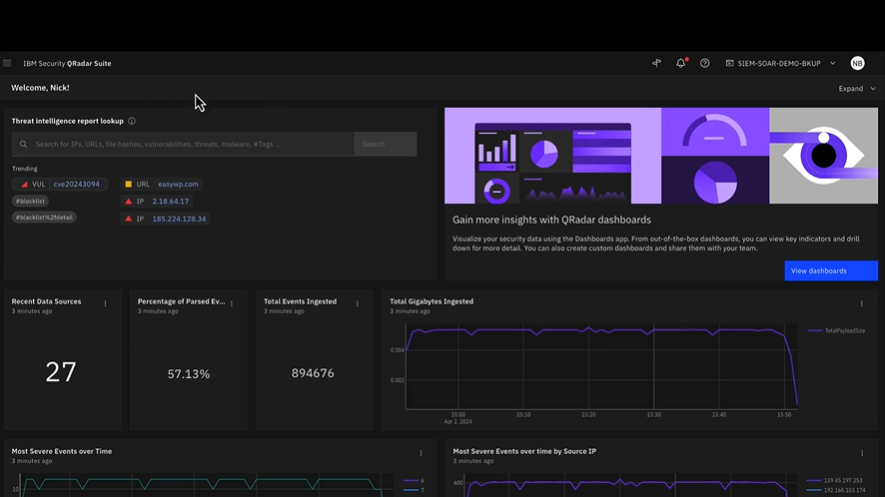Open the notifications bell
The height and width of the screenshot is (497, 885).
click(x=681, y=63)
